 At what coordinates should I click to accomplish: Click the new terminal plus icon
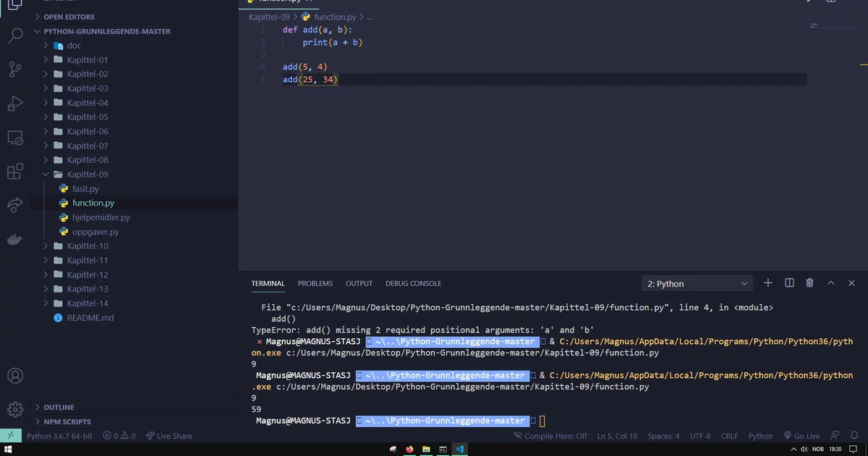768,283
